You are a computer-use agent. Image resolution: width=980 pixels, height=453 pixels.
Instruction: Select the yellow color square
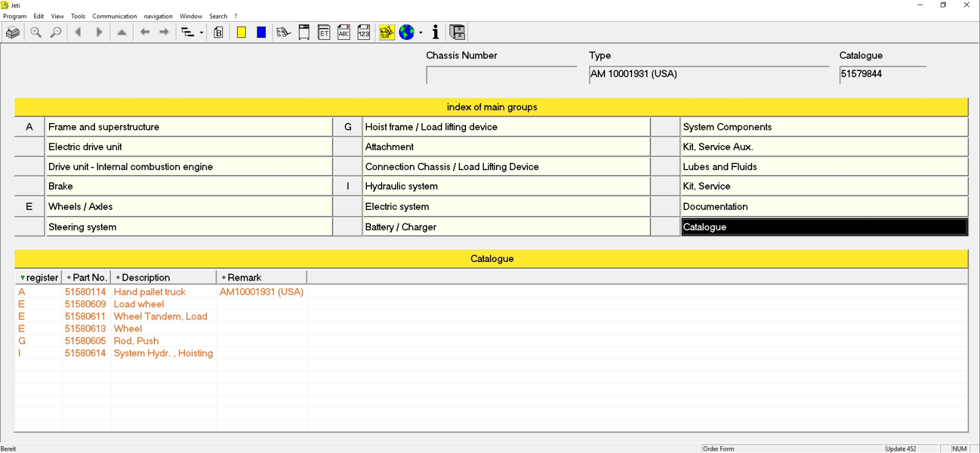point(241,32)
